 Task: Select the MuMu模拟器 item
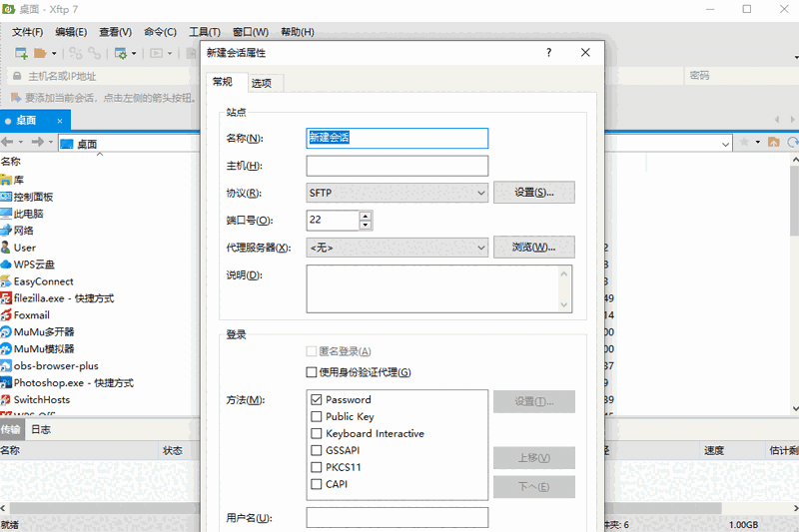click(x=37, y=348)
